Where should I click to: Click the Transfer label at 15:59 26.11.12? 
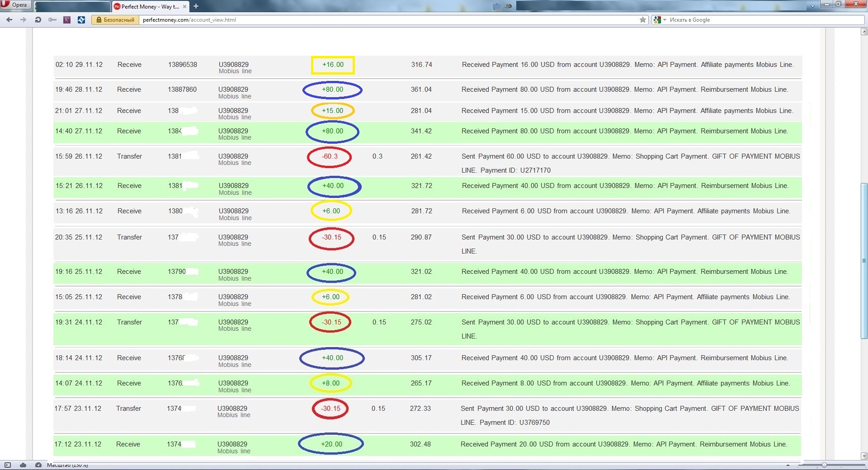click(x=129, y=156)
